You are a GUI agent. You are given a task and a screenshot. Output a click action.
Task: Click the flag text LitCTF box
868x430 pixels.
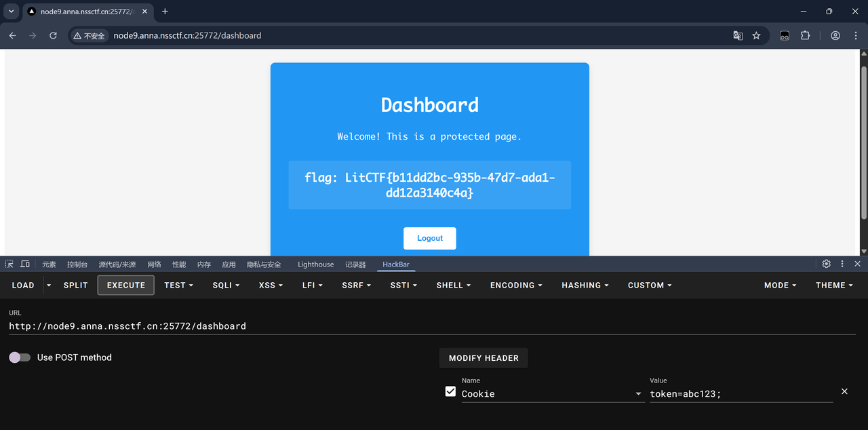[x=430, y=185]
